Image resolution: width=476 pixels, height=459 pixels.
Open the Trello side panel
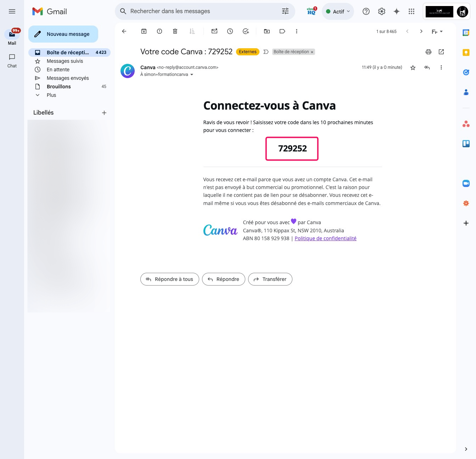pos(466,143)
